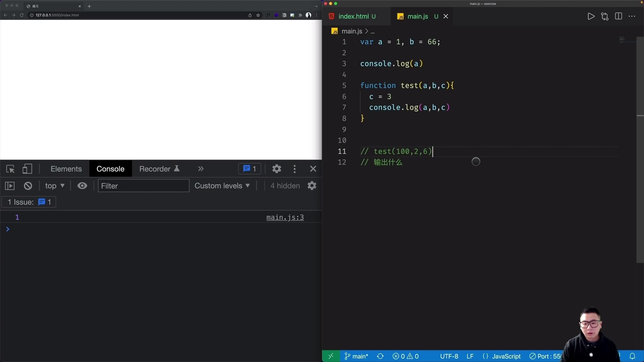The height and width of the screenshot is (362, 644).
Task: Open the Custom levels dropdown
Action: (x=222, y=185)
